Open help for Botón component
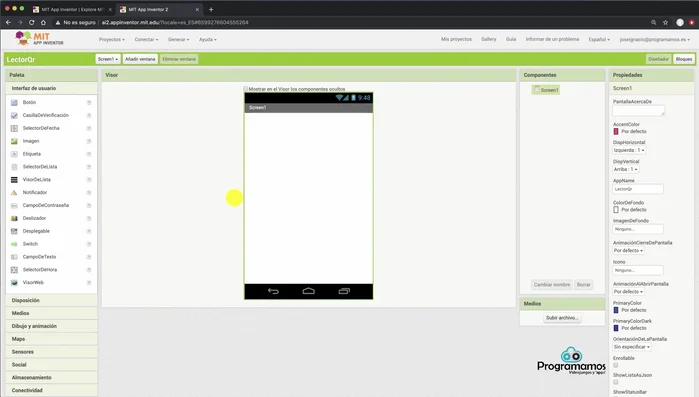The width and height of the screenshot is (699, 397). coord(89,102)
